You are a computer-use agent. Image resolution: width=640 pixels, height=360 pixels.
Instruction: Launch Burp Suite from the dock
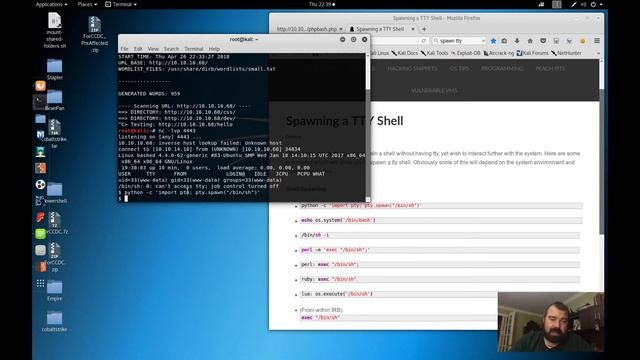pos(40,168)
